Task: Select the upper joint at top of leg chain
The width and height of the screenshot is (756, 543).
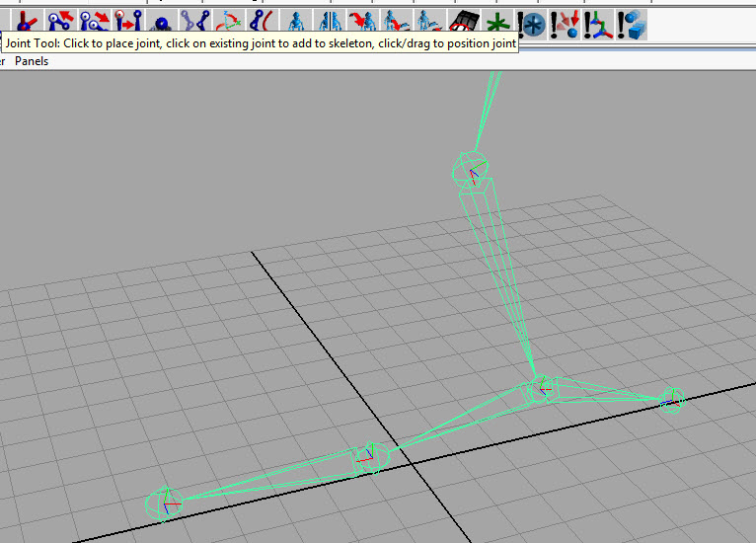Action: 471,171
